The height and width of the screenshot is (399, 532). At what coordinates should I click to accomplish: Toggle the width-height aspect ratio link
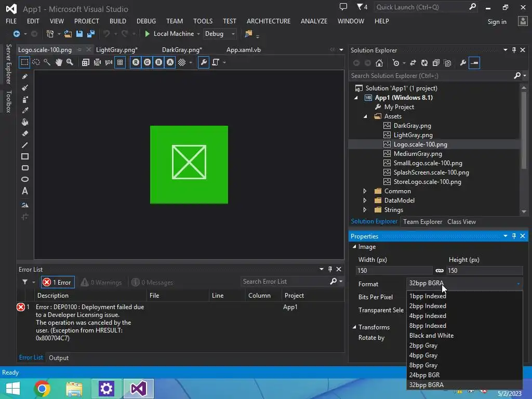point(440,270)
